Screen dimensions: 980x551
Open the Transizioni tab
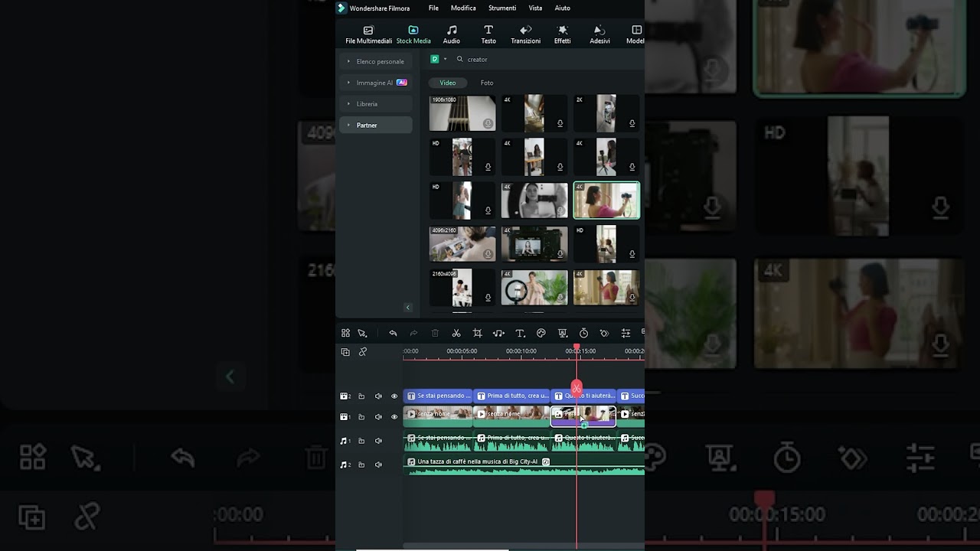[525, 34]
